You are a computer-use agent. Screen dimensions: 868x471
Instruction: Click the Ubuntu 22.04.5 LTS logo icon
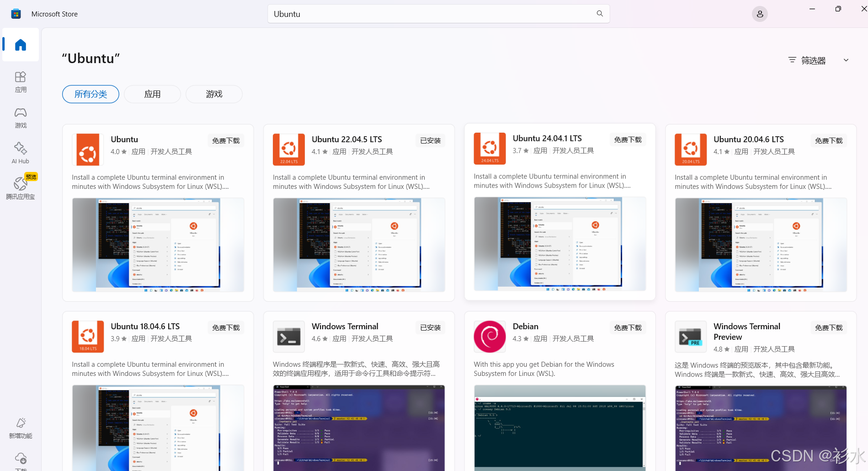click(x=289, y=150)
